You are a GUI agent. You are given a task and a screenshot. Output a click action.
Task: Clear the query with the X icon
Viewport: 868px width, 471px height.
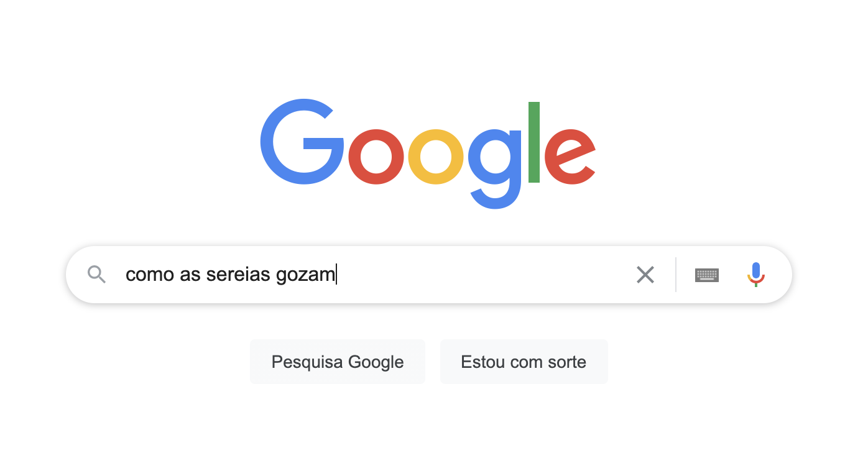point(645,275)
